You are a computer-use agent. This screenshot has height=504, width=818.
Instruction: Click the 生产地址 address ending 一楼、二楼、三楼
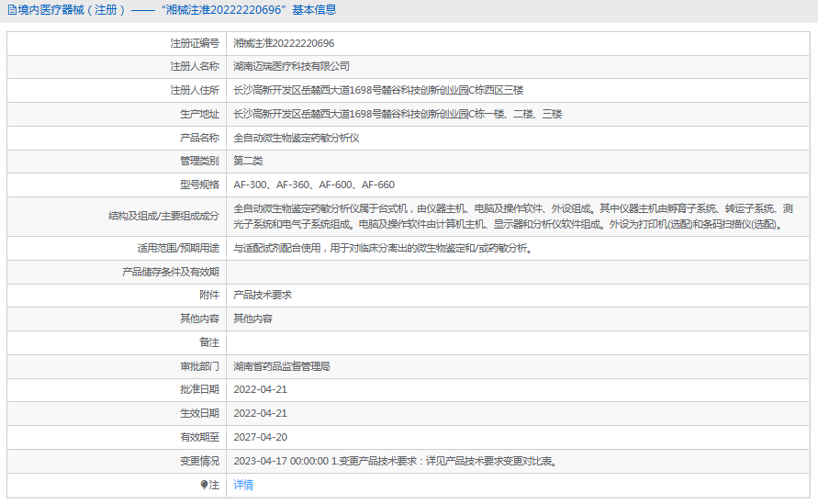(398, 114)
